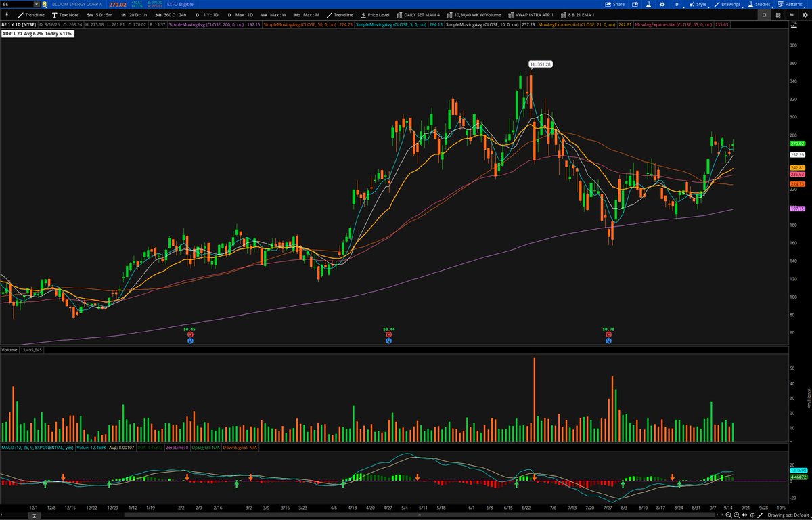Viewport: 812px width, 520px height.
Task: Pick the first Trendline drawing tool
Action: point(32,14)
